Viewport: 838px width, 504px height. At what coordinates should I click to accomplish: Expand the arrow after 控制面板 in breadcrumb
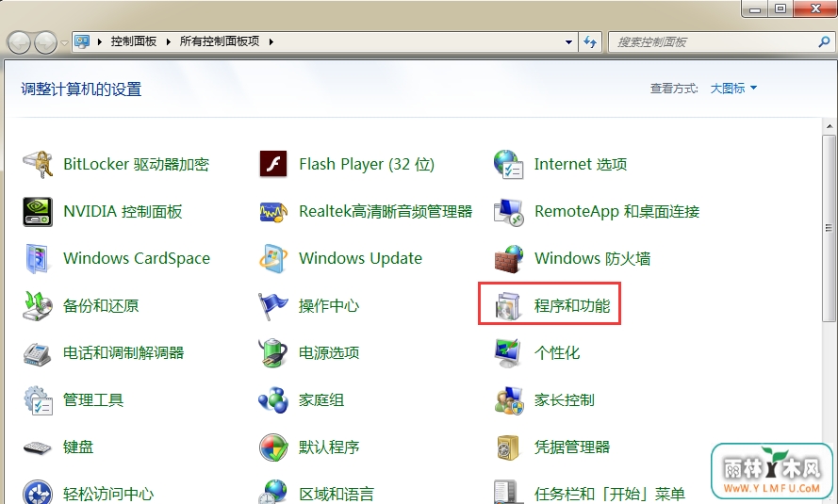click(x=169, y=41)
